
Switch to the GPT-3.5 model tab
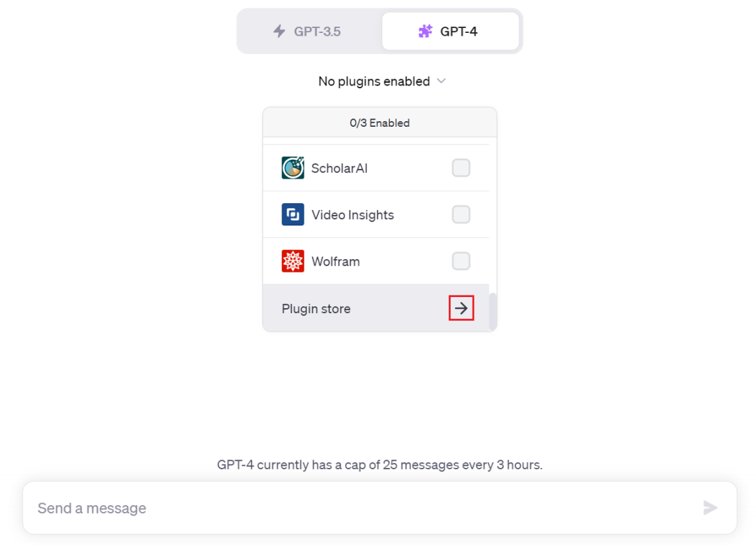(x=309, y=31)
